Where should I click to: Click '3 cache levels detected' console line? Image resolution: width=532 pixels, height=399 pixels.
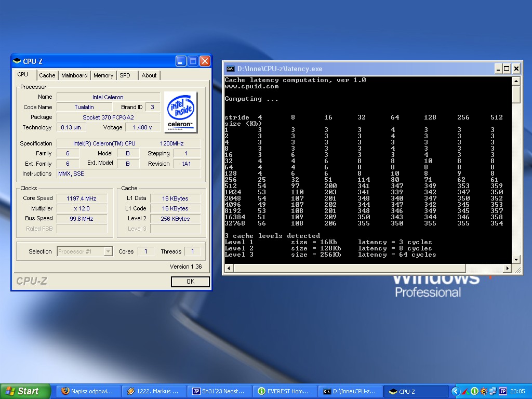[x=272, y=236]
